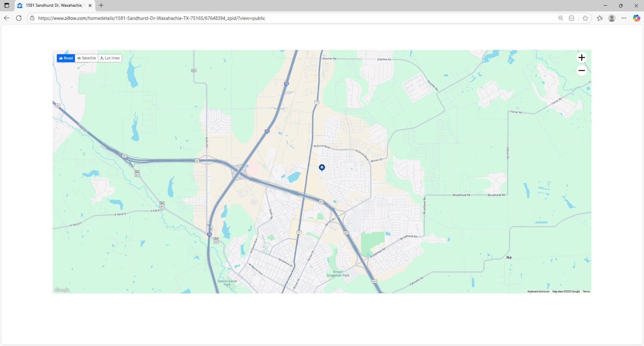The height and width of the screenshot is (346, 644).
Task: Open the browser profile menu
Action: (611, 18)
